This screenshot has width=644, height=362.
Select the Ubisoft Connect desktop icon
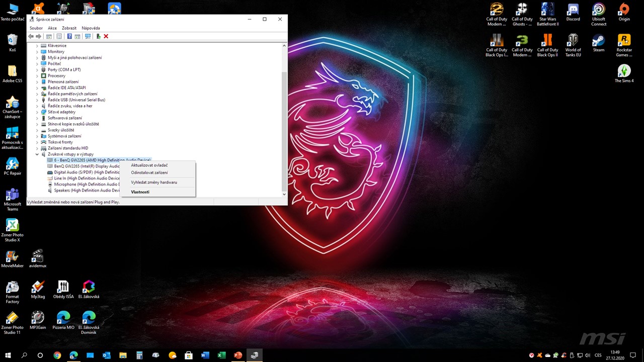598,14
